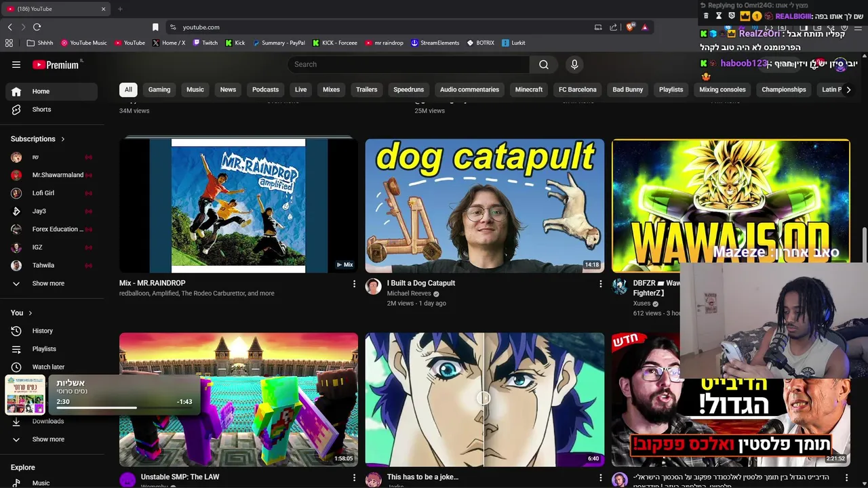Open options for This has to be a joke

(x=600, y=478)
